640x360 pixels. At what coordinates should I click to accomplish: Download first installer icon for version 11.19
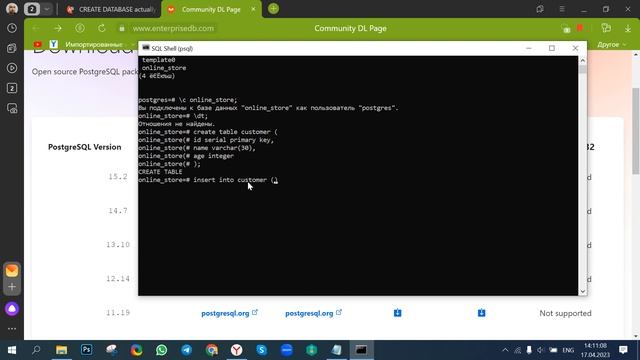pos(398,313)
